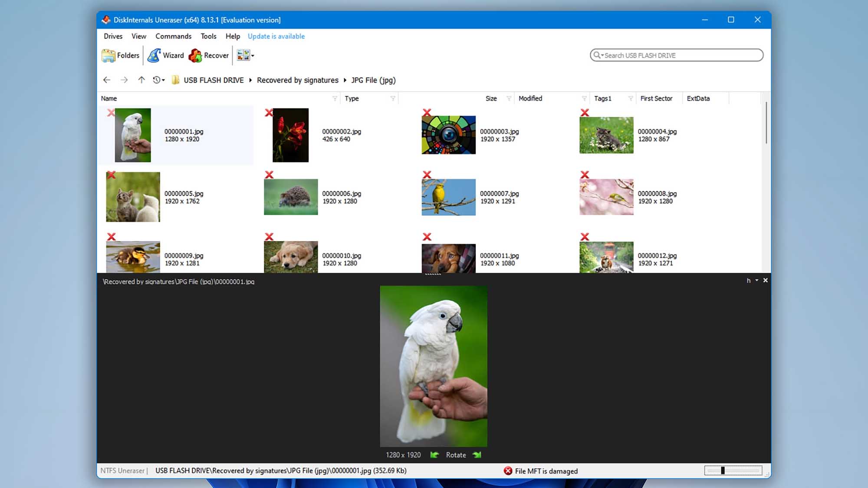Click 'Recovered by signatures' in breadcrumb

(297, 80)
